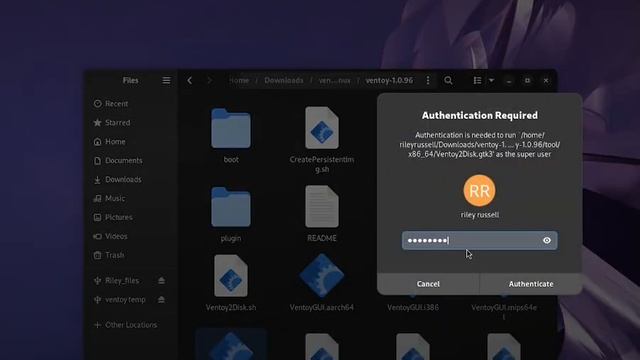640x360 pixels.
Task: Reveal password with the eye icon
Action: (x=547, y=240)
